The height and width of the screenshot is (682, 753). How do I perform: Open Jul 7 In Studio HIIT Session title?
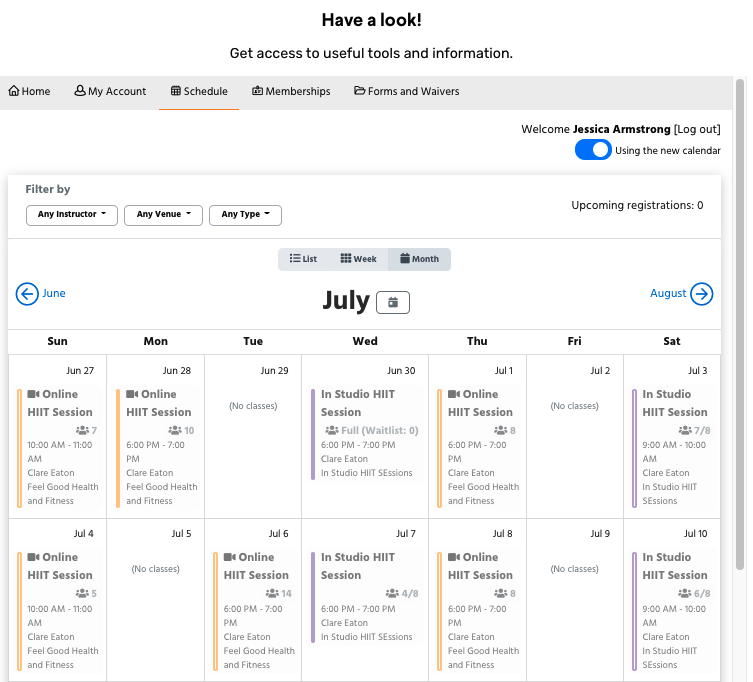(358, 566)
